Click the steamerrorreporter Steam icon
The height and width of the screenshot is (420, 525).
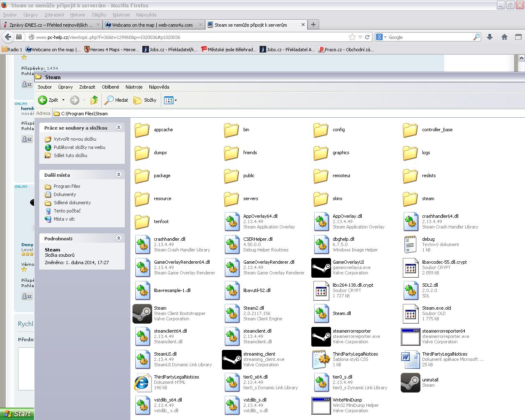coord(321,336)
